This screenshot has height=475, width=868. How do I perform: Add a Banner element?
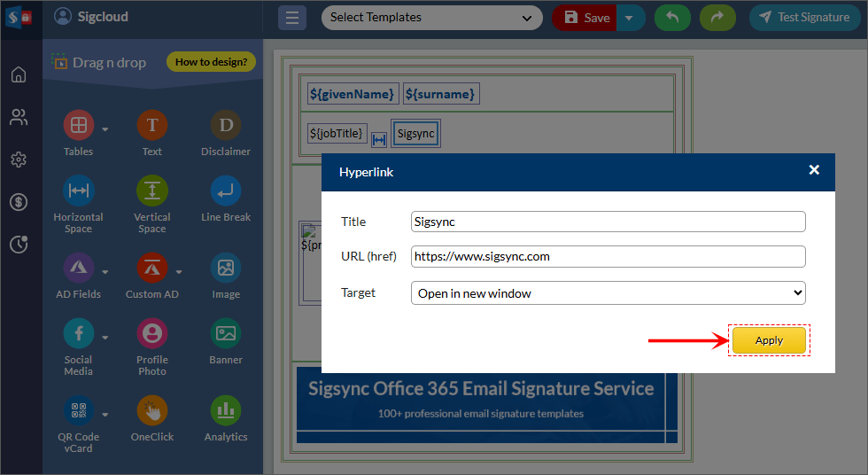tap(226, 334)
